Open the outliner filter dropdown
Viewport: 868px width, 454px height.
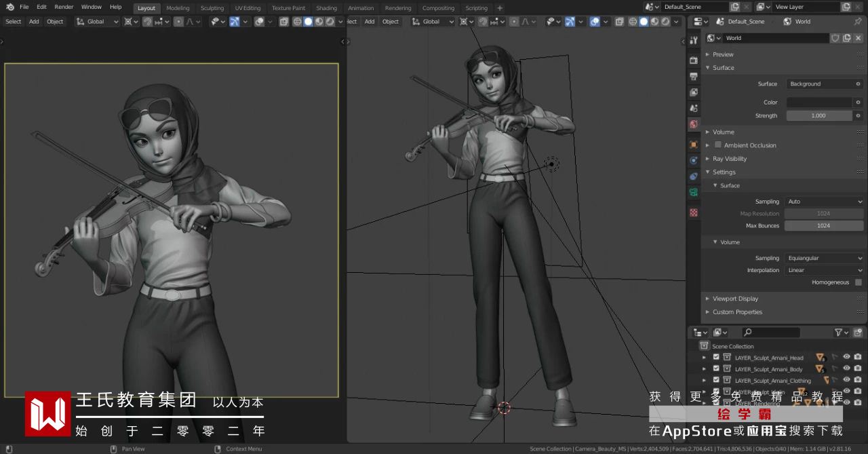point(842,333)
